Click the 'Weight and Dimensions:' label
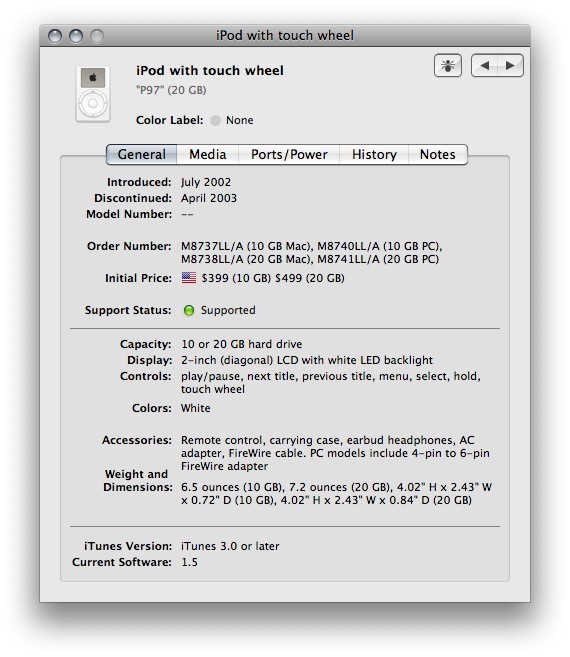570x657 pixels. [x=137, y=481]
